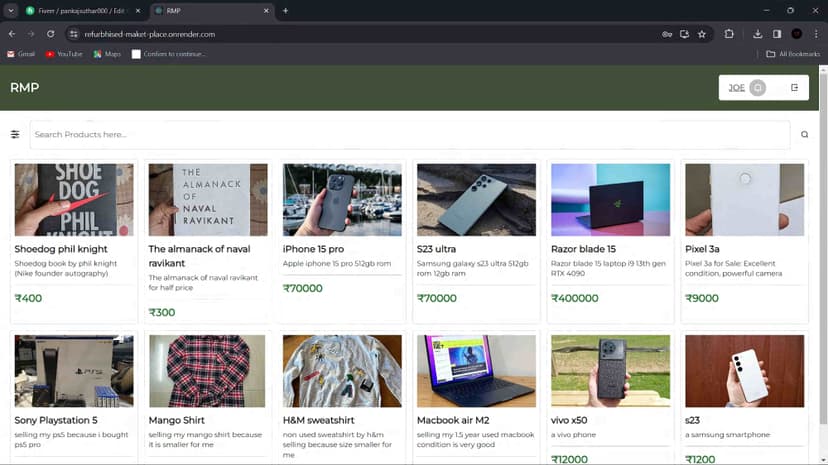Focus the Search Products field
This screenshot has height=465, width=828.
410,135
